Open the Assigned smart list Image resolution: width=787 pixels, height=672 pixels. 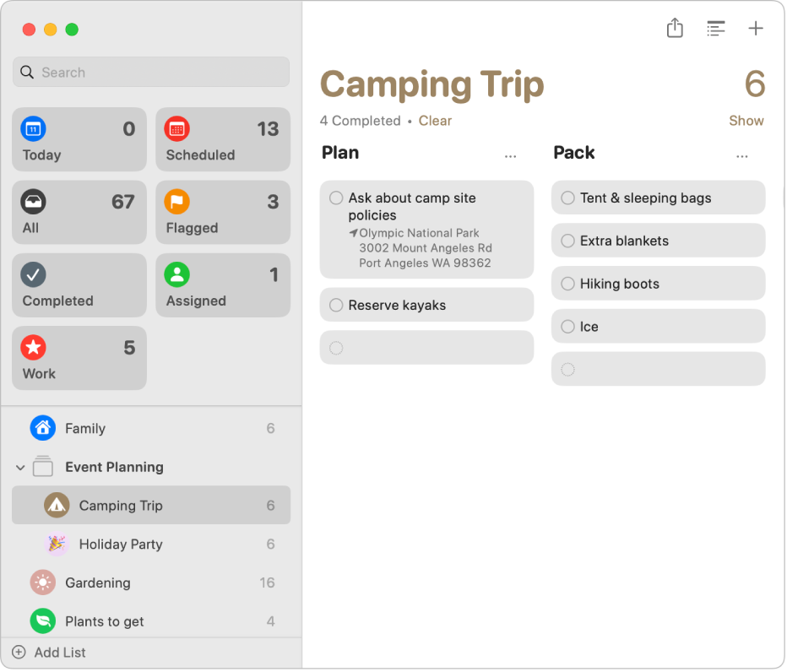(223, 285)
